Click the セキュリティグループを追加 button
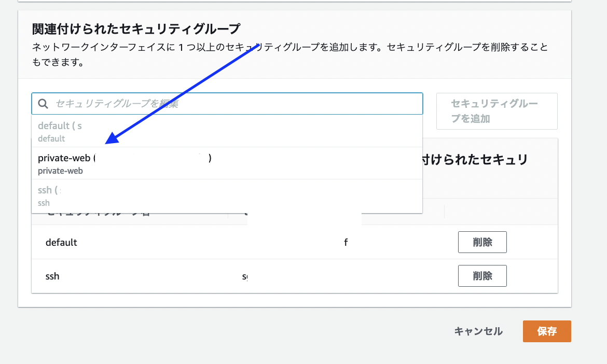This screenshot has height=364, width=607. tap(496, 111)
